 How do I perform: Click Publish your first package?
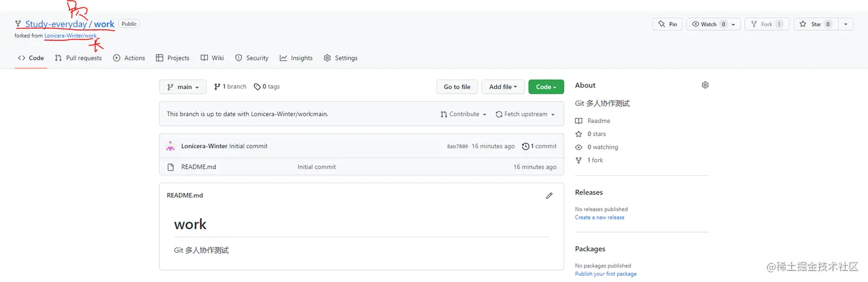pyautogui.click(x=606, y=274)
